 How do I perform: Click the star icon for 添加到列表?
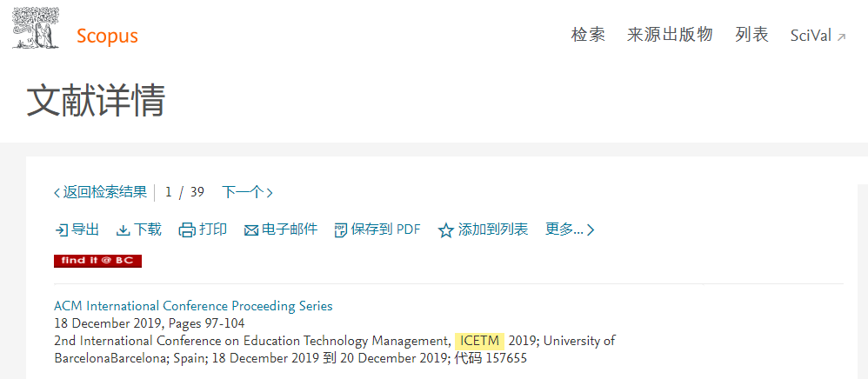click(x=445, y=230)
